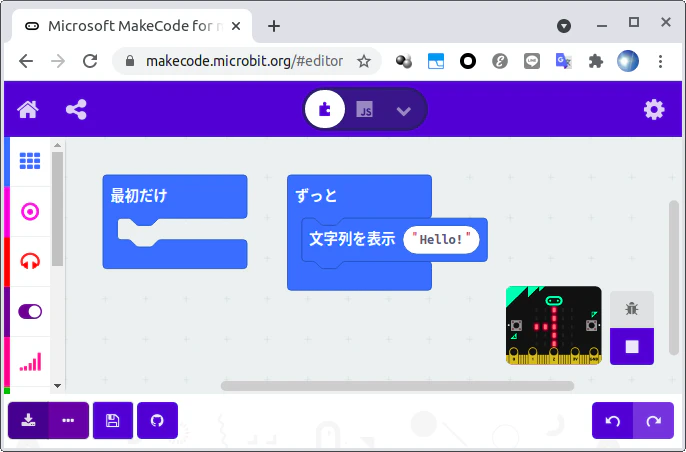Reload the MakeCode page

[x=90, y=61]
